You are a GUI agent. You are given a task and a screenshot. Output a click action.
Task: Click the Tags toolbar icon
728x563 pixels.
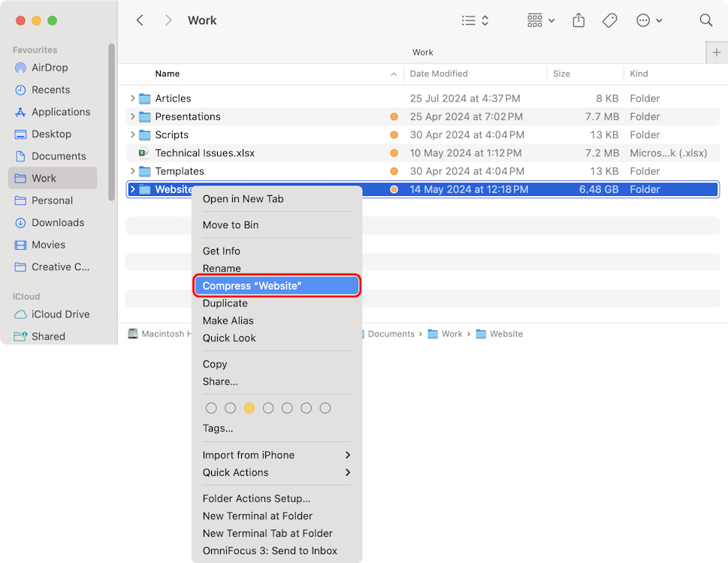(609, 20)
